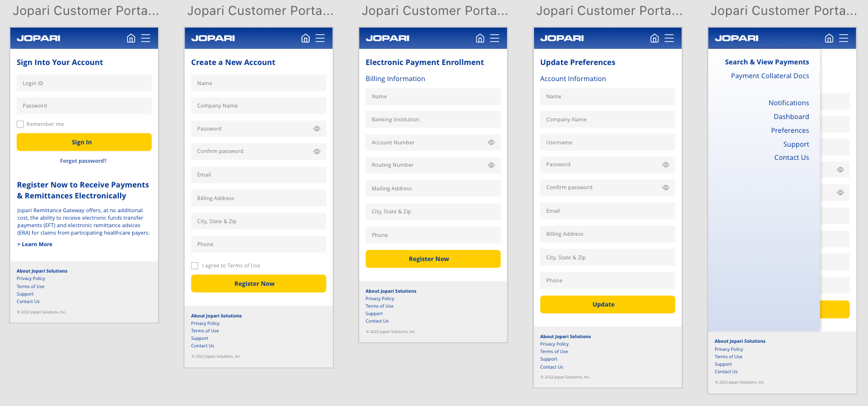Screen dimensions: 868x406
Task: Click Register Now on Create a New Account
Action: (259, 284)
